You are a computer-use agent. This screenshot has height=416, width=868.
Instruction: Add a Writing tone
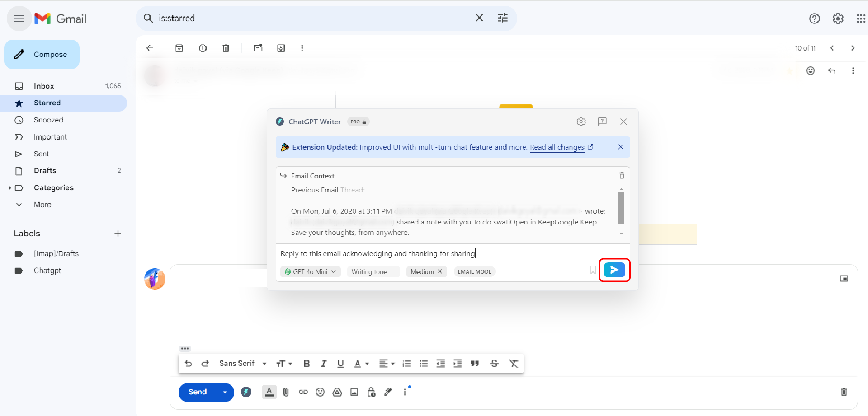point(373,272)
